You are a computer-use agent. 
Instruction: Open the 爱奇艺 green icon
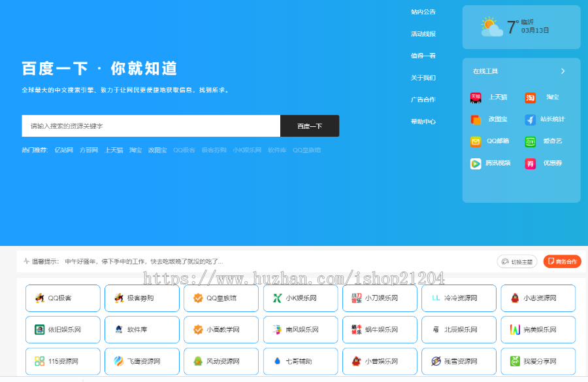point(530,141)
